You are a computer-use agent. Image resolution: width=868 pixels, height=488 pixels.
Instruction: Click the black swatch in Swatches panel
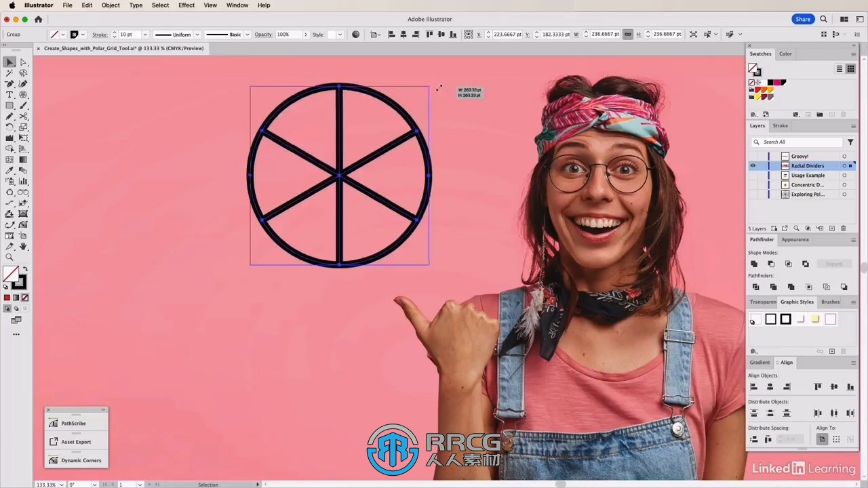[x=771, y=83]
